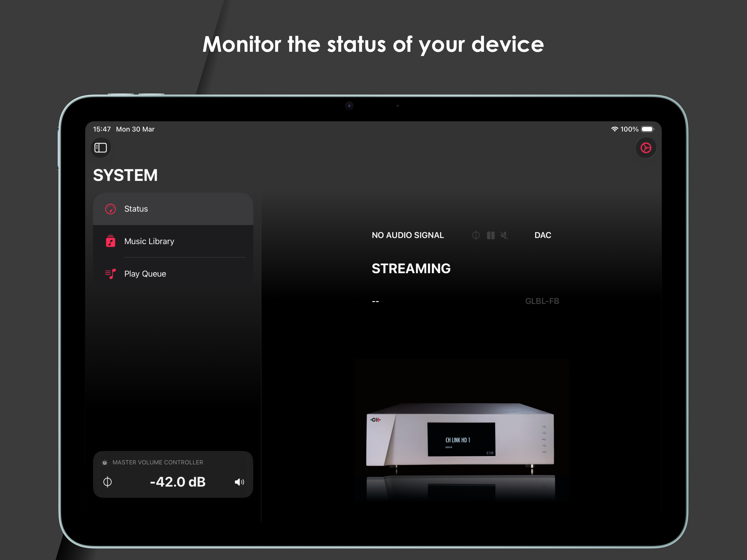
Task: Toggle phase invert in the volume controller
Action: (x=107, y=482)
